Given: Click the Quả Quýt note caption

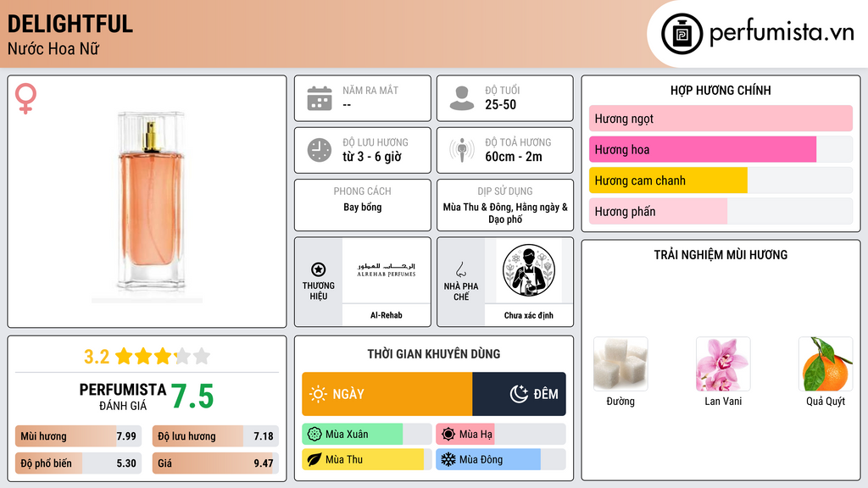Looking at the screenshot, I should click(x=826, y=401).
